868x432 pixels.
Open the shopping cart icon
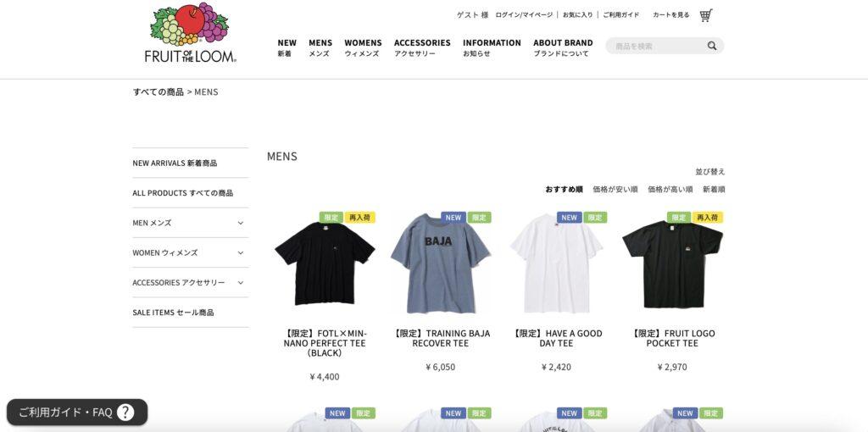coord(705,15)
